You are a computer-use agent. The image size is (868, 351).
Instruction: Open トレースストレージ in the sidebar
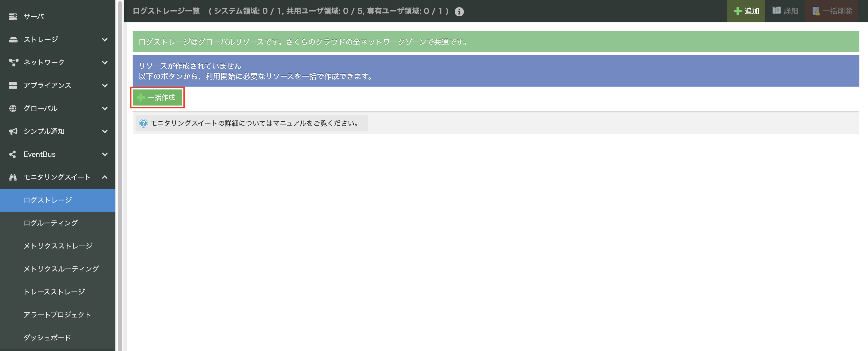click(x=58, y=292)
